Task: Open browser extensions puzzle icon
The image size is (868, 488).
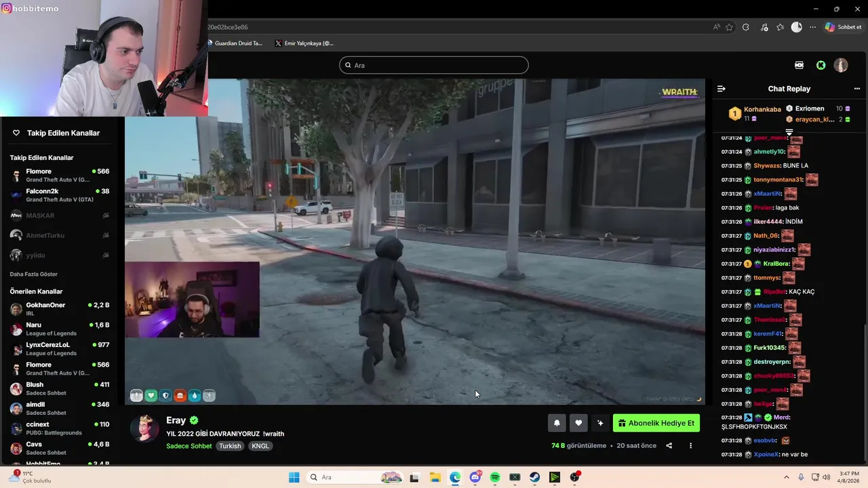Action: [746, 27]
